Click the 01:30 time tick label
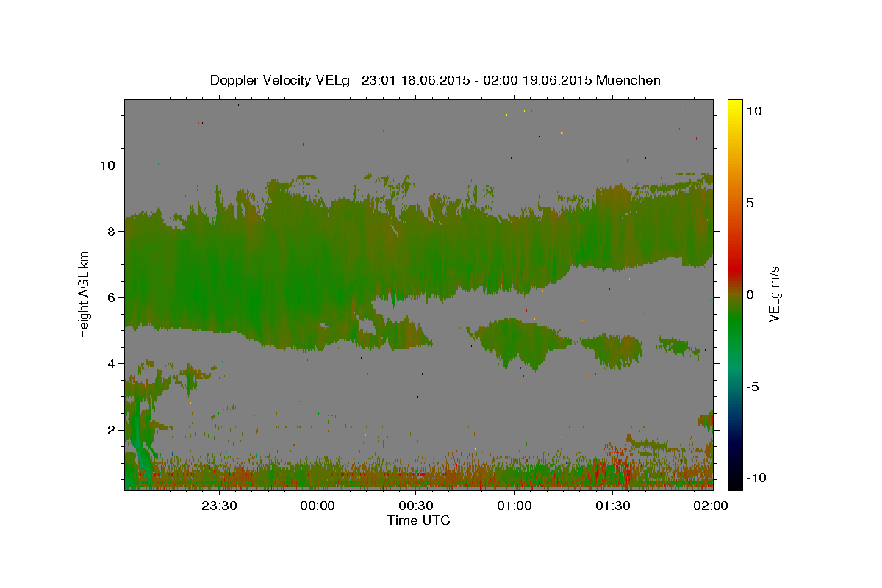This screenshot has height=588, width=882. [x=612, y=506]
